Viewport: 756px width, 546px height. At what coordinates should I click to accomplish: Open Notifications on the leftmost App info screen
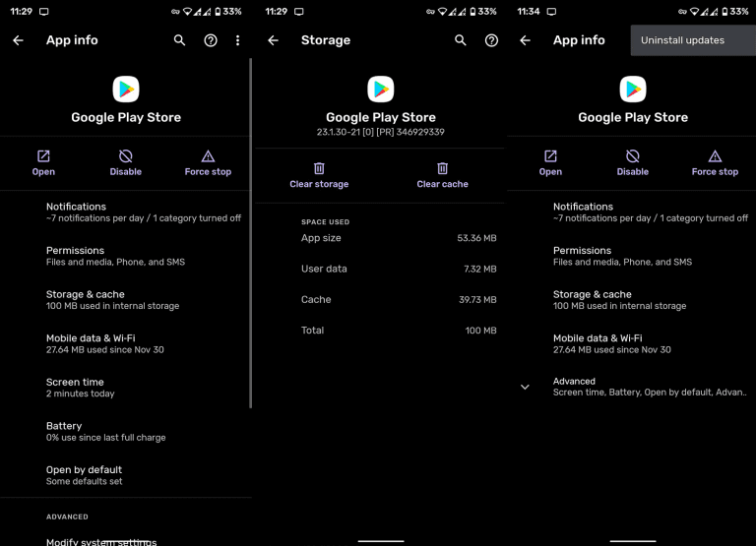pos(143,212)
